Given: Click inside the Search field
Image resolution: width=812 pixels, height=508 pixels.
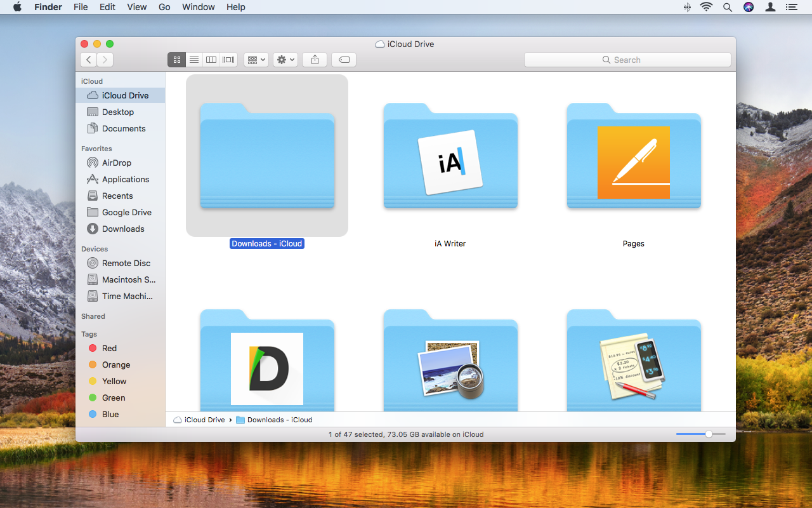Looking at the screenshot, I should (627, 59).
